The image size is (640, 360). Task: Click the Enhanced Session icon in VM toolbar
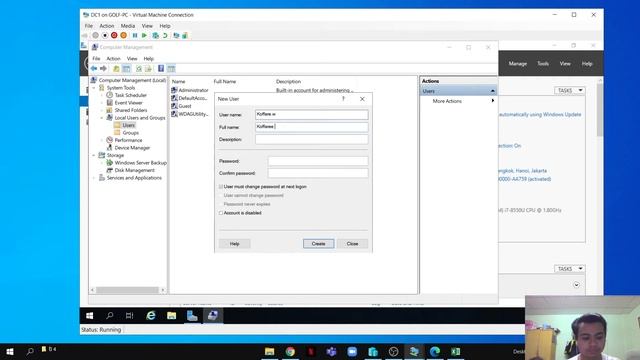(x=176, y=36)
